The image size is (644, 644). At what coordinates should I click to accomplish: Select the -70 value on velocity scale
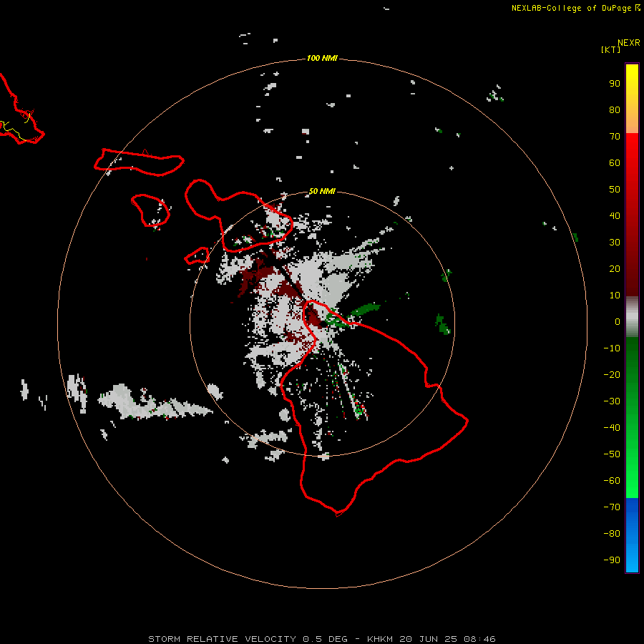tap(612, 507)
